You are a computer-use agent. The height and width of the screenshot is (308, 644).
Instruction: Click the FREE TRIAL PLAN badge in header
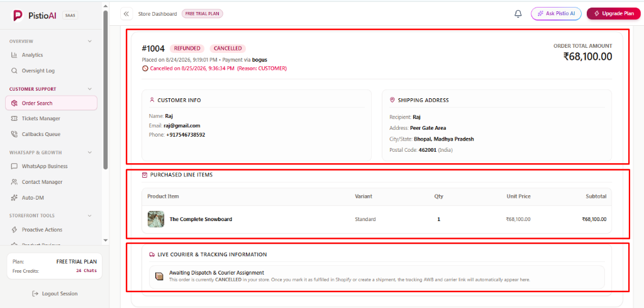(202, 14)
